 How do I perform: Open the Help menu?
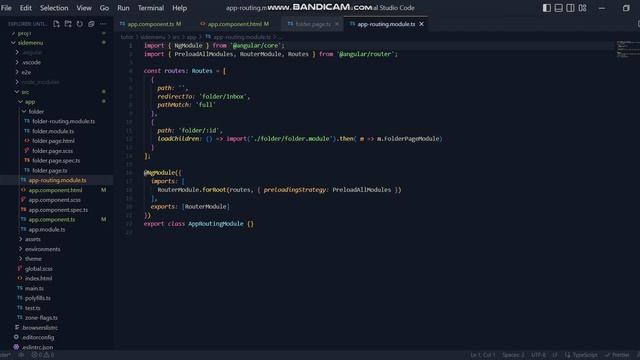coord(179,8)
